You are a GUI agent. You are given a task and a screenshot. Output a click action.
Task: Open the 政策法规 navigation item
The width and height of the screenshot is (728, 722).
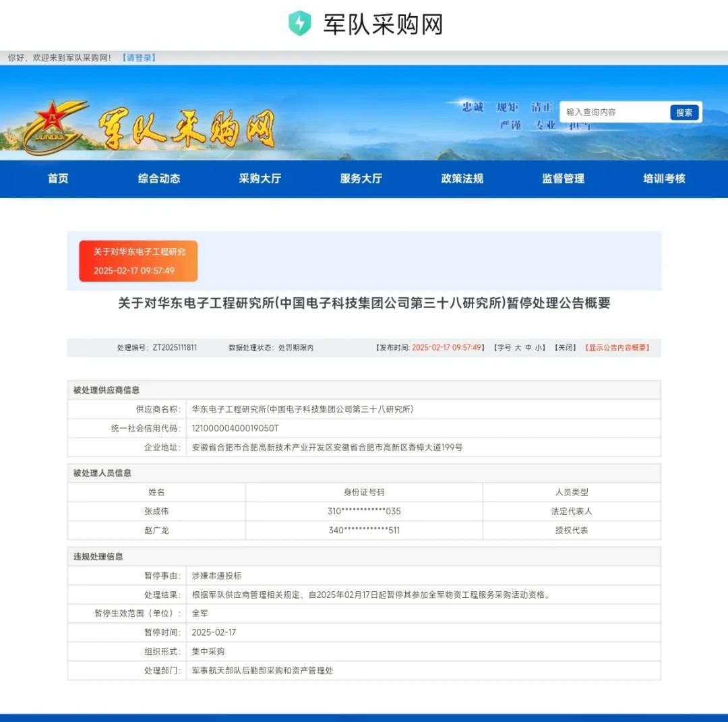pyautogui.click(x=462, y=179)
